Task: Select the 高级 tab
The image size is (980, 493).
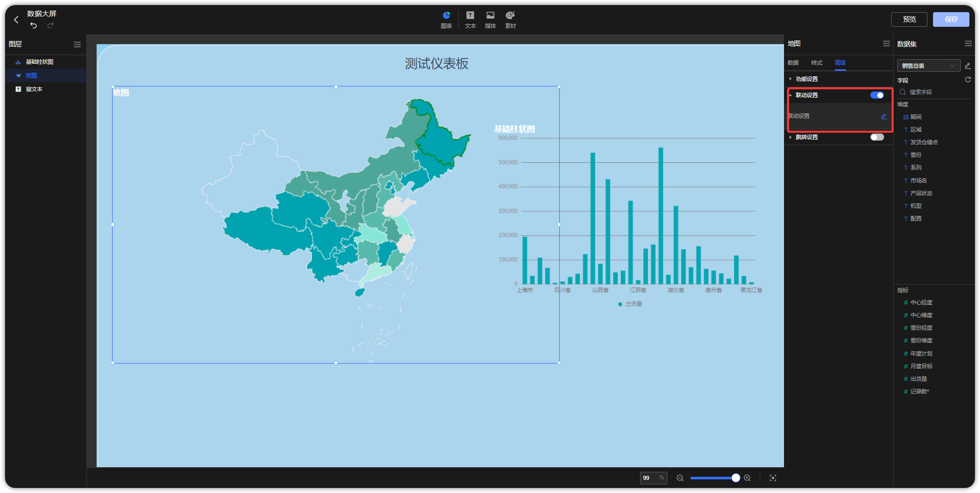Action: point(840,63)
